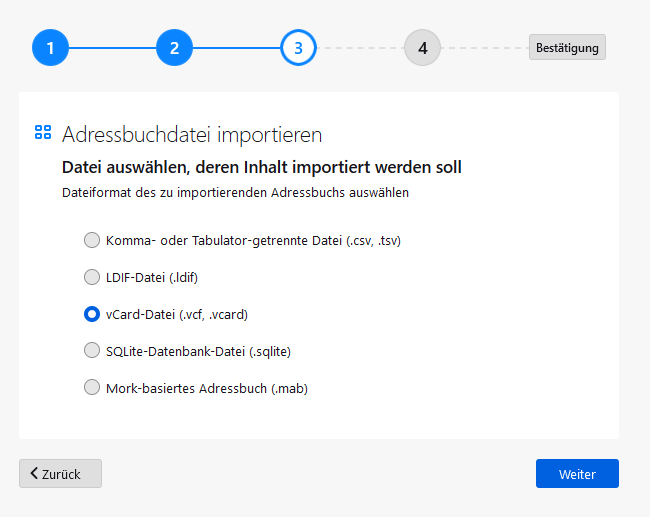This screenshot has height=517, width=650.
Task: Select the comma- or tab-separated file option
Action: pos(92,240)
